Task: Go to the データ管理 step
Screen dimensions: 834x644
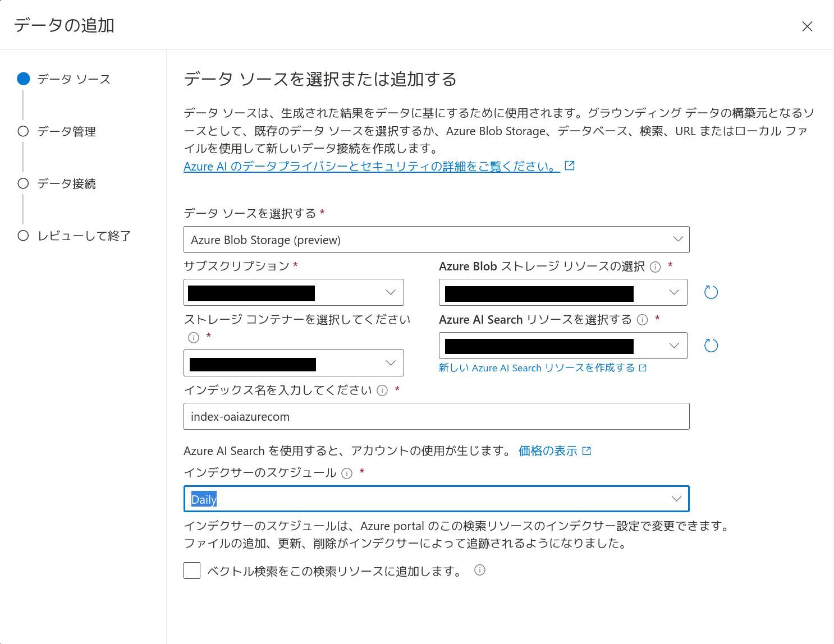Action: pos(66,131)
